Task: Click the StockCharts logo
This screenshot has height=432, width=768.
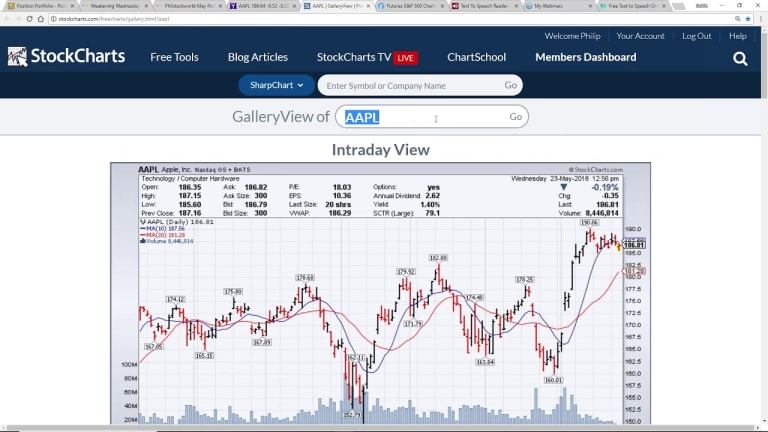Action: click(66, 57)
